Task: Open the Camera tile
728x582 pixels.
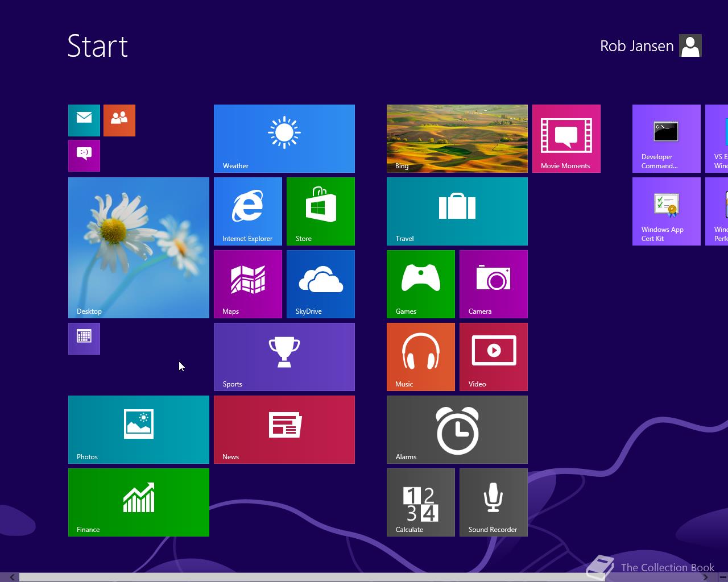Action: coord(494,284)
